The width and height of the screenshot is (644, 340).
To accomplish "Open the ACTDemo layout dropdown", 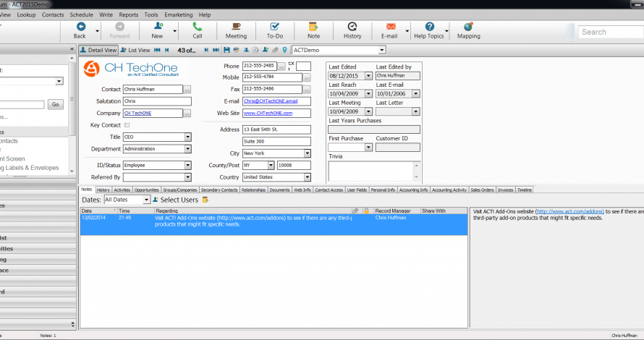I will tap(382, 50).
